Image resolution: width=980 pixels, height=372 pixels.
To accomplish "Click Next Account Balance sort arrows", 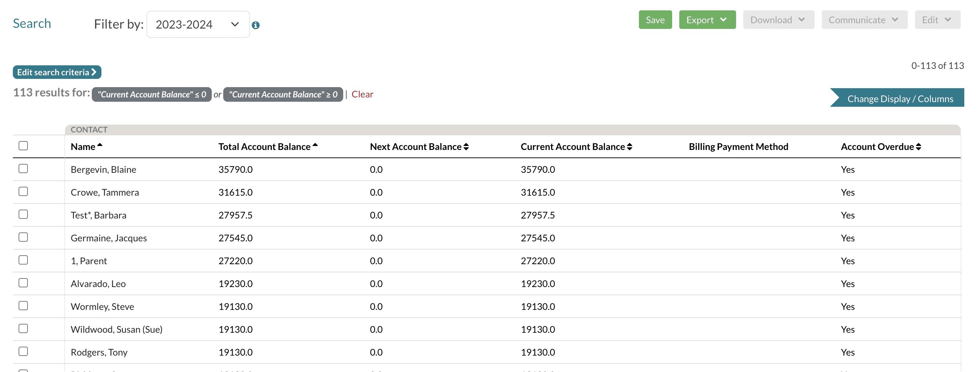I will click(466, 147).
